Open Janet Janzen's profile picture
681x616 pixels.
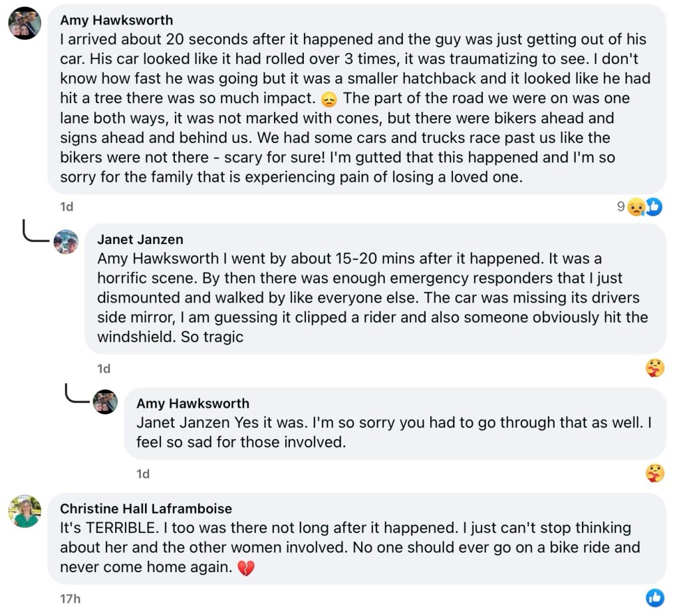[x=66, y=241]
